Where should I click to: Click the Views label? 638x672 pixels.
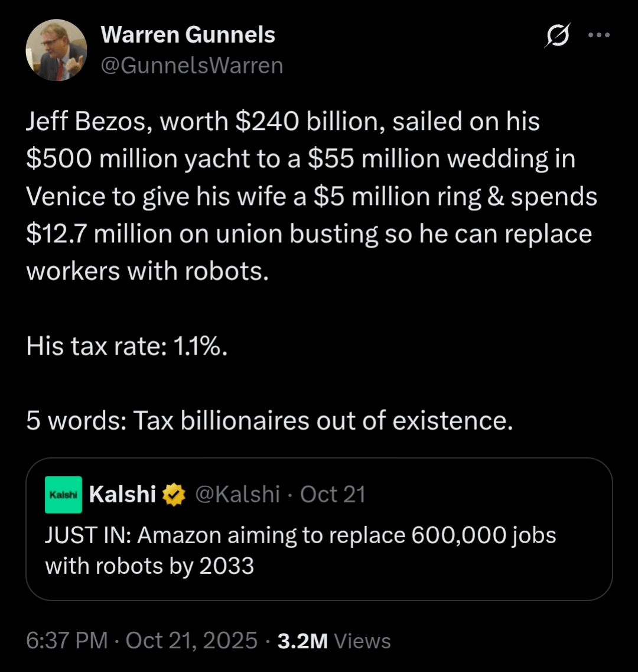click(363, 641)
